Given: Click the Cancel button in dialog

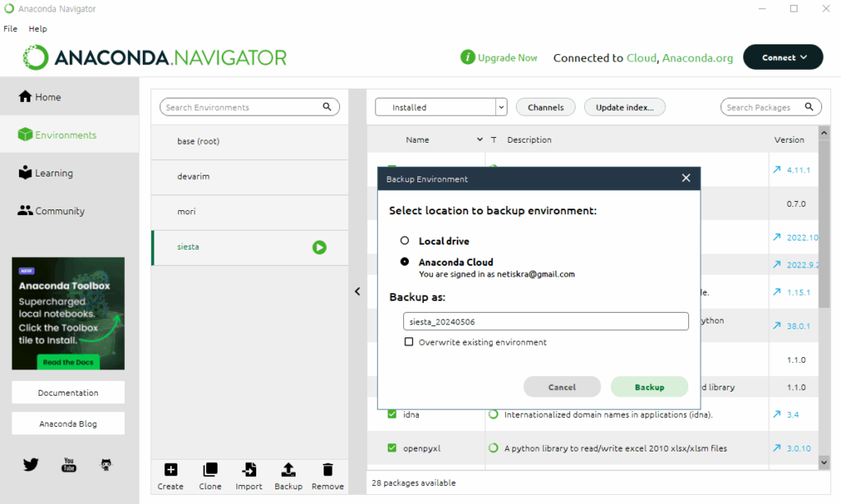Looking at the screenshot, I should [562, 387].
